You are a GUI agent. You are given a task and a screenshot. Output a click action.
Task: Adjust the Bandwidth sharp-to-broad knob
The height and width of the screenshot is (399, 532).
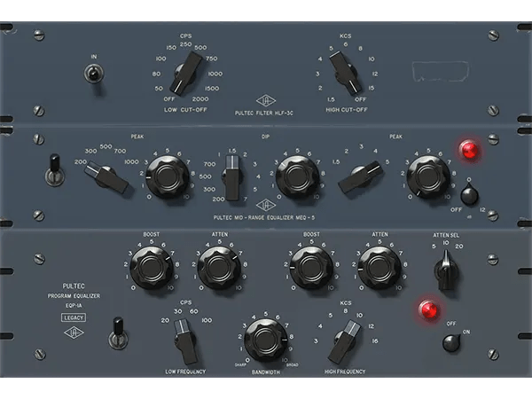(266, 340)
